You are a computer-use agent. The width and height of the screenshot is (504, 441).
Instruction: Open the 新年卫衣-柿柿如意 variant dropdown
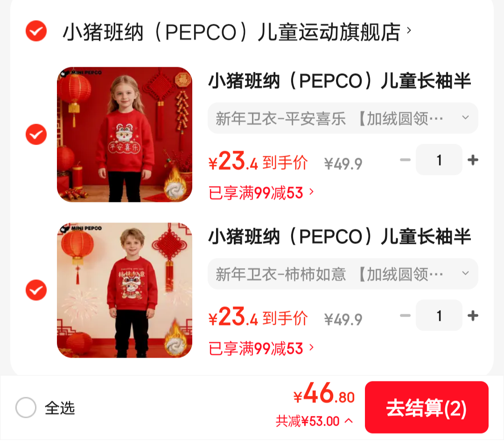pos(343,274)
